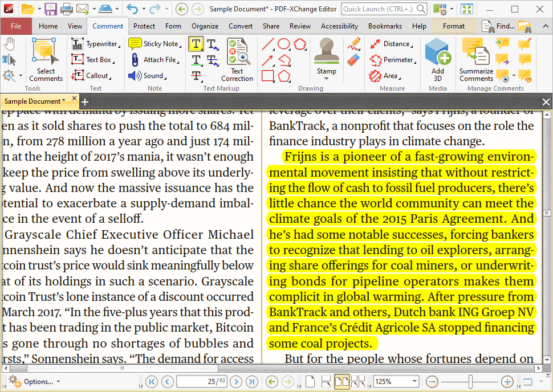This screenshot has height=392, width=553.
Task: Choose the Pencil tool
Action: click(353, 44)
